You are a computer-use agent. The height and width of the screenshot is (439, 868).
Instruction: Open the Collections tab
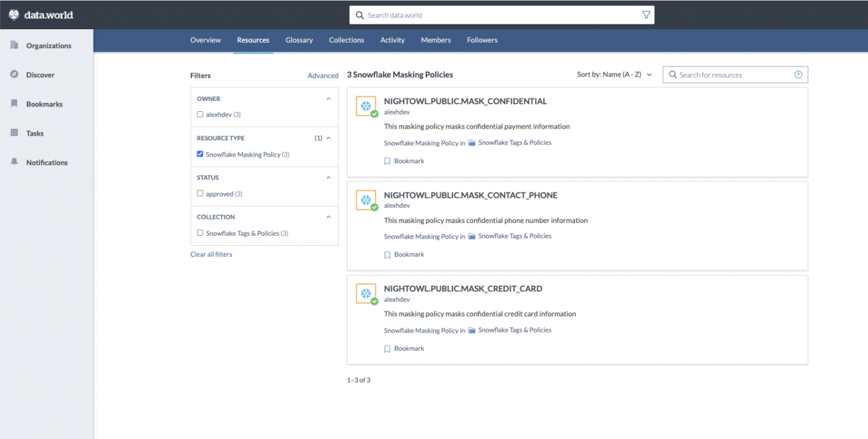click(347, 40)
